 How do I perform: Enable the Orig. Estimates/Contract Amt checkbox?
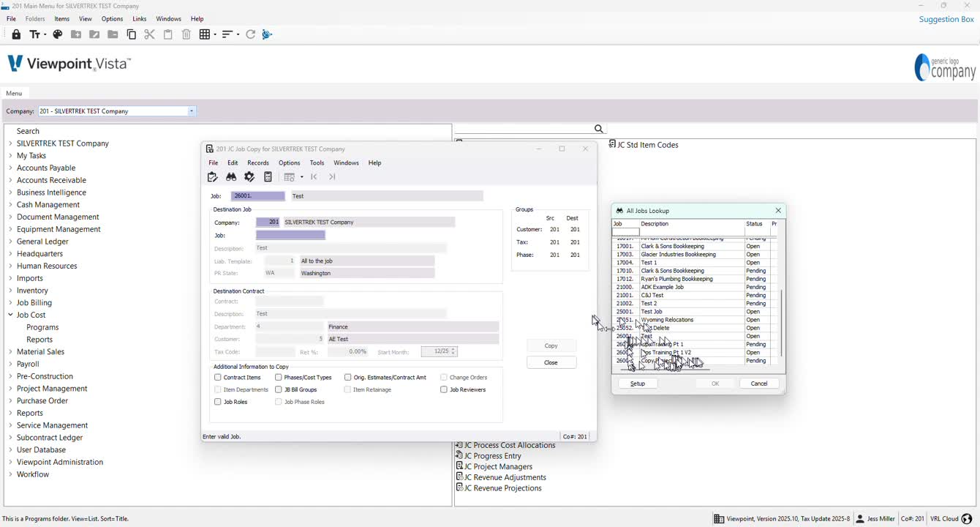tap(348, 378)
